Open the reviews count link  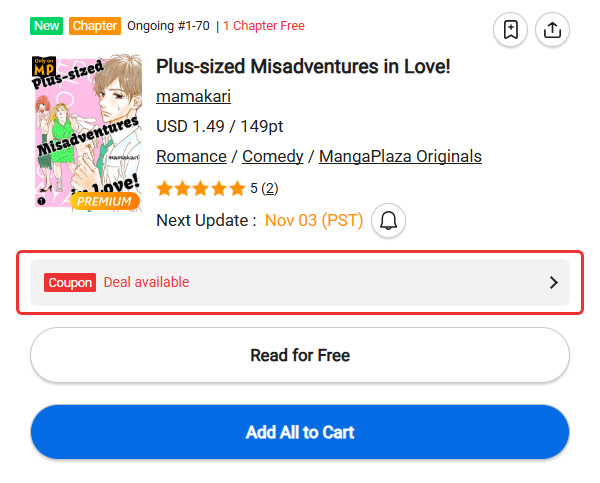click(x=270, y=188)
